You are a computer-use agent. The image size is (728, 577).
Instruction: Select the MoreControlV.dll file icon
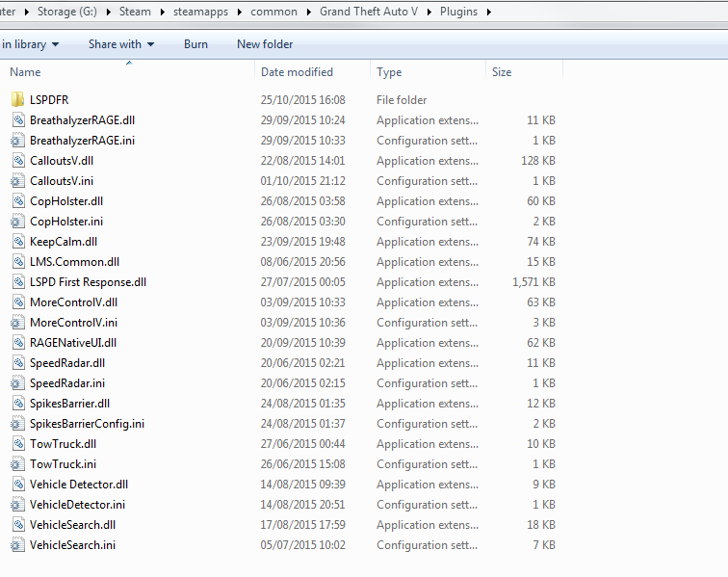(17, 302)
